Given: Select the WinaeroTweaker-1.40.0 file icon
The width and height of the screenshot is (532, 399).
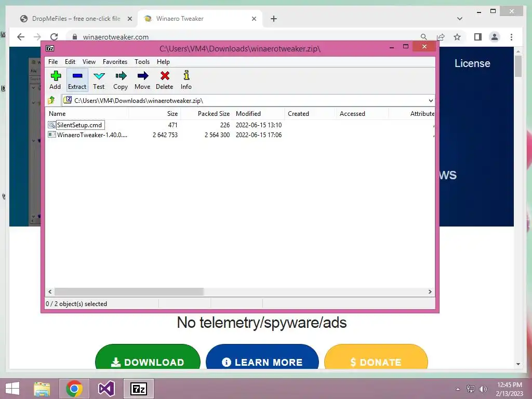Looking at the screenshot, I should (x=51, y=135).
